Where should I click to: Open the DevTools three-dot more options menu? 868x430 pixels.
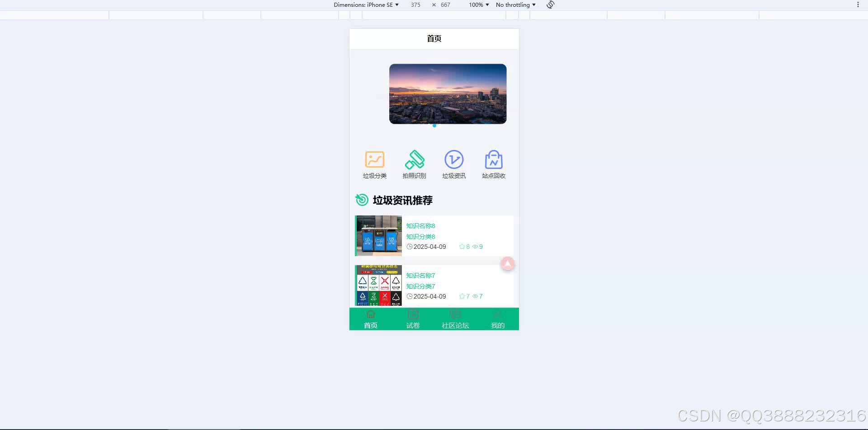click(x=858, y=5)
